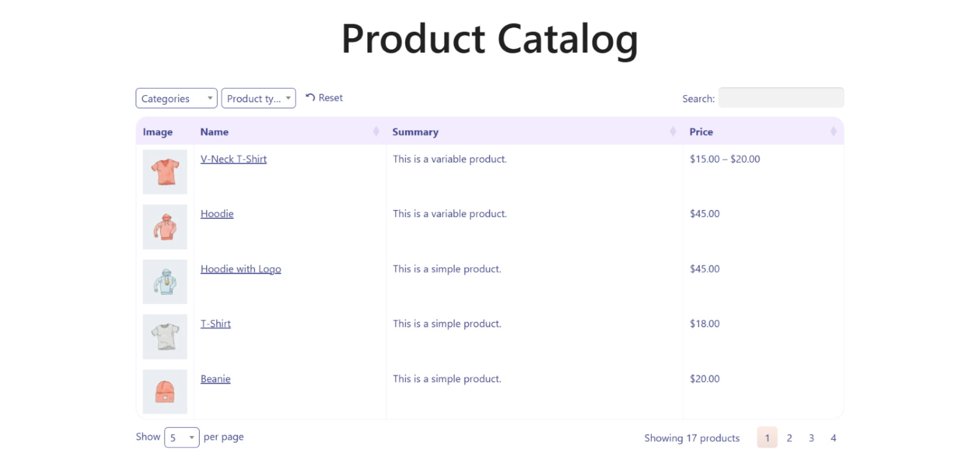980x457 pixels.
Task: Open the Hoodie with Logo link
Action: (x=241, y=269)
